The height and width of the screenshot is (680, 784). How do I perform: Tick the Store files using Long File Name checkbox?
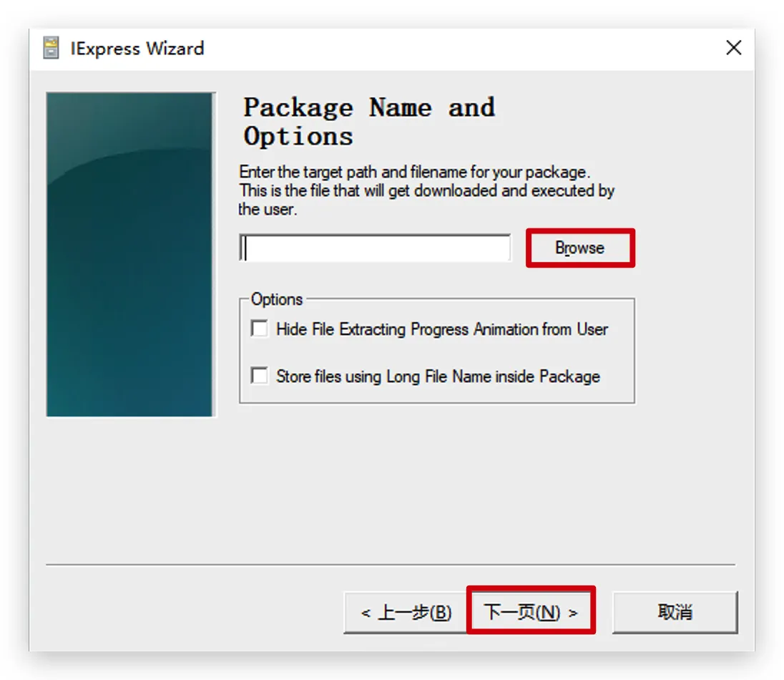[259, 376]
